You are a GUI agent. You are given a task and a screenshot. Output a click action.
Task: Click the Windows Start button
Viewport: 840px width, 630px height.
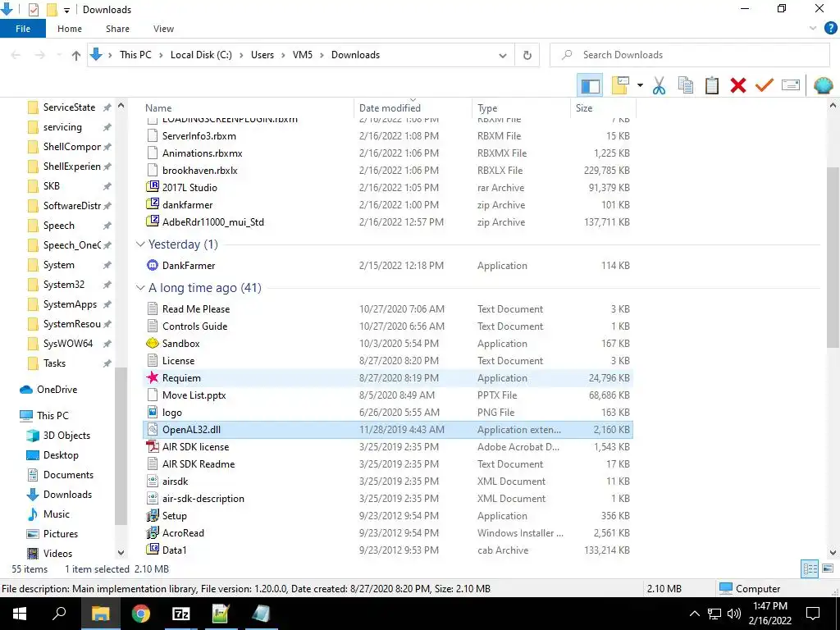(20, 614)
